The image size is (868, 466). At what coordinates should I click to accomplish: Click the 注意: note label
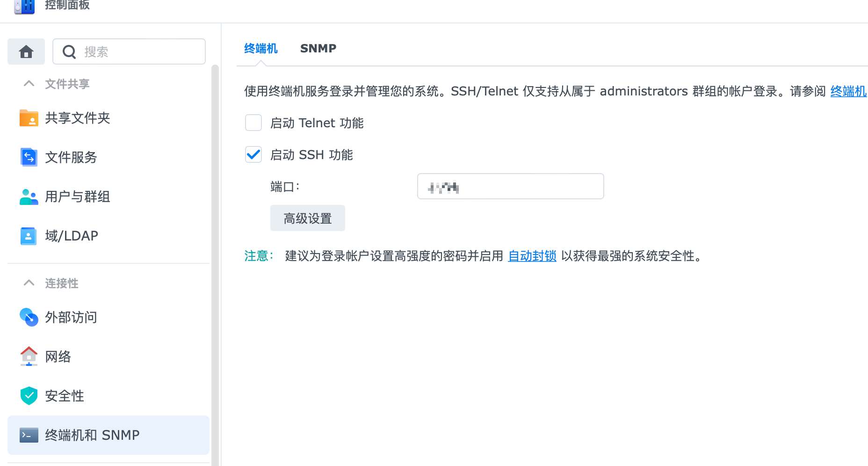[259, 256]
